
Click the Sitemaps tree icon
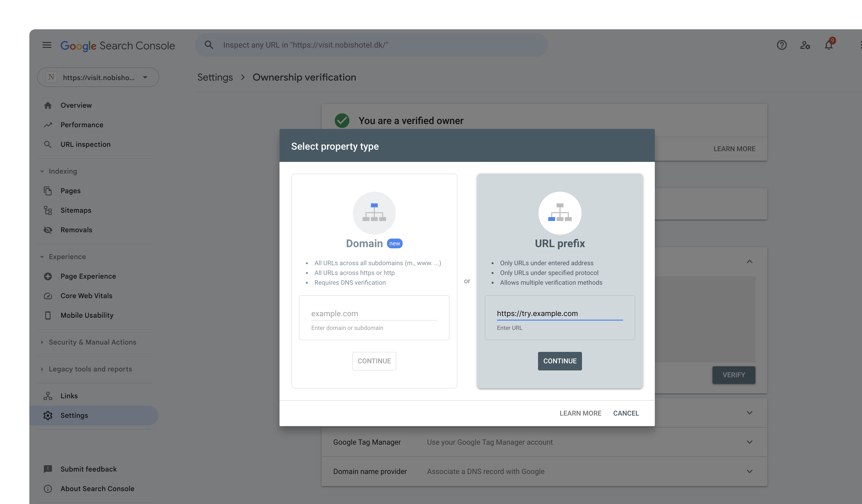tap(48, 210)
